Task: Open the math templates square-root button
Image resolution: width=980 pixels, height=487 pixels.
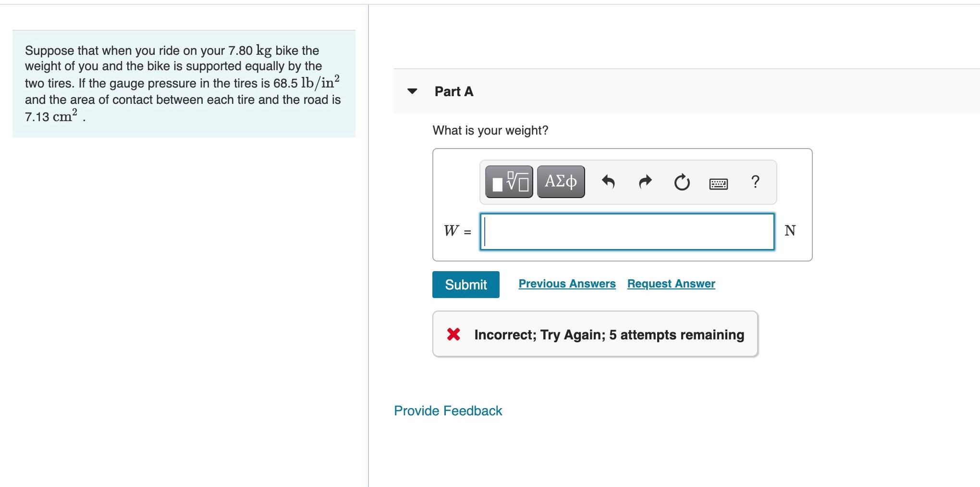Action: pyautogui.click(x=509, y=182)
